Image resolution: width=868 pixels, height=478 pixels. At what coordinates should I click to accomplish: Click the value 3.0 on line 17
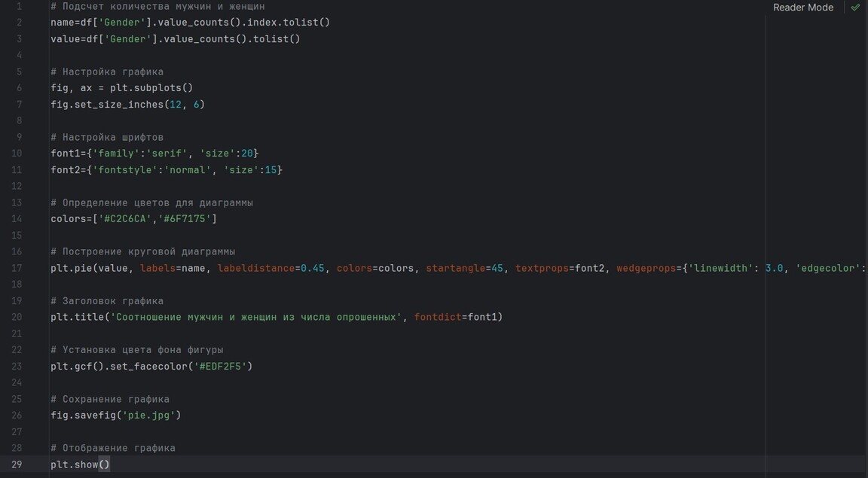point(775,268)
